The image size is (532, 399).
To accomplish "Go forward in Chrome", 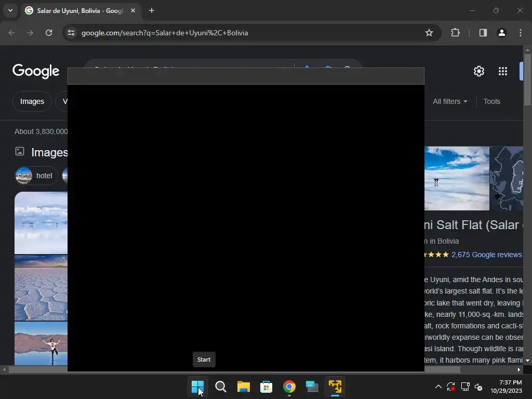I will (x=30, y=33).
